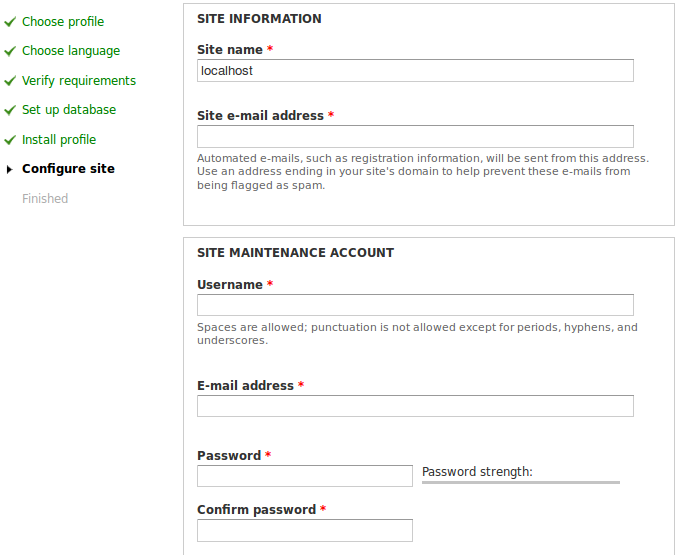This screenshot has width=681, height=555.
Task: Select the Install profile step label
Action: point(59,140)
